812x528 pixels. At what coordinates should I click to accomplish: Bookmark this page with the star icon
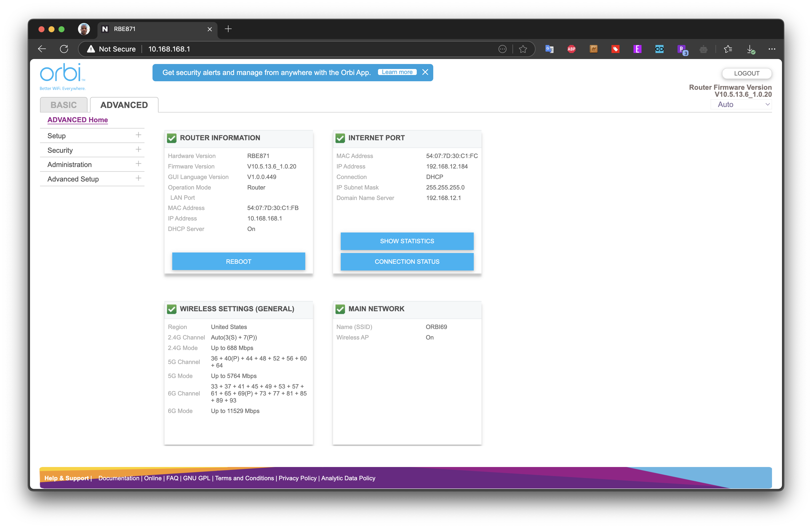(x=523, y=49)
